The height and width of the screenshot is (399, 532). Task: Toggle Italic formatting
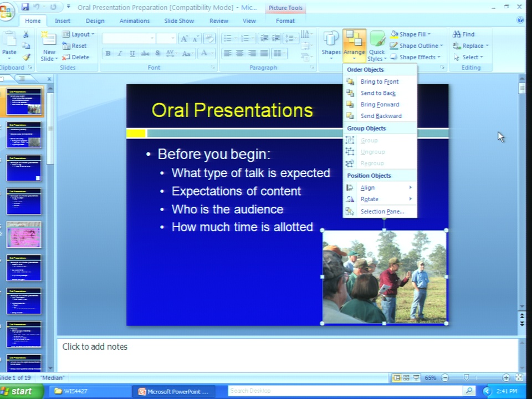[x=120, y=53]
